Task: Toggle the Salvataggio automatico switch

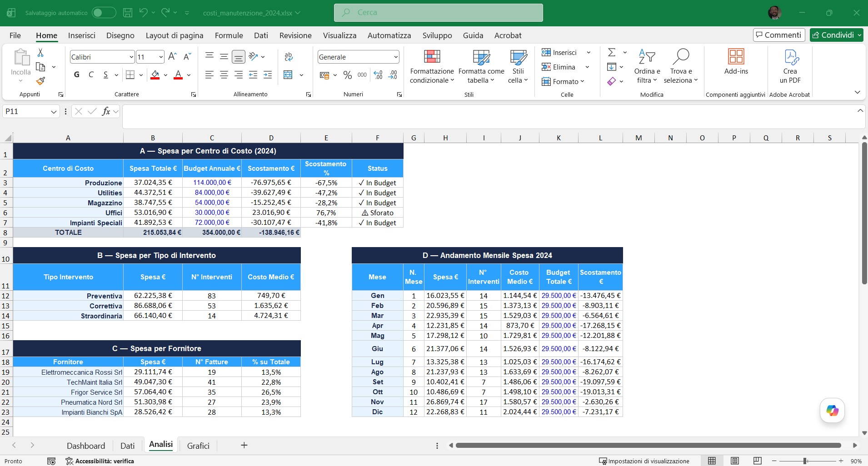Action: (104, 13)
